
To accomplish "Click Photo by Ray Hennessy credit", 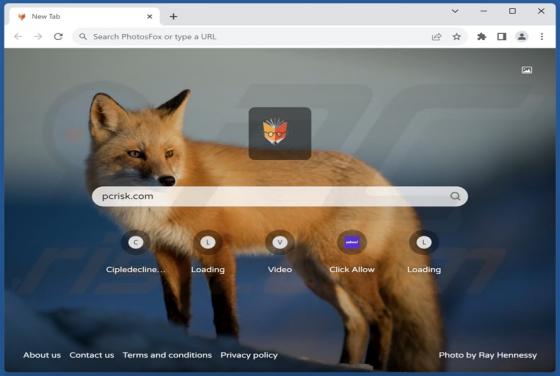I will pyautogui.click(x=488, y=355).
